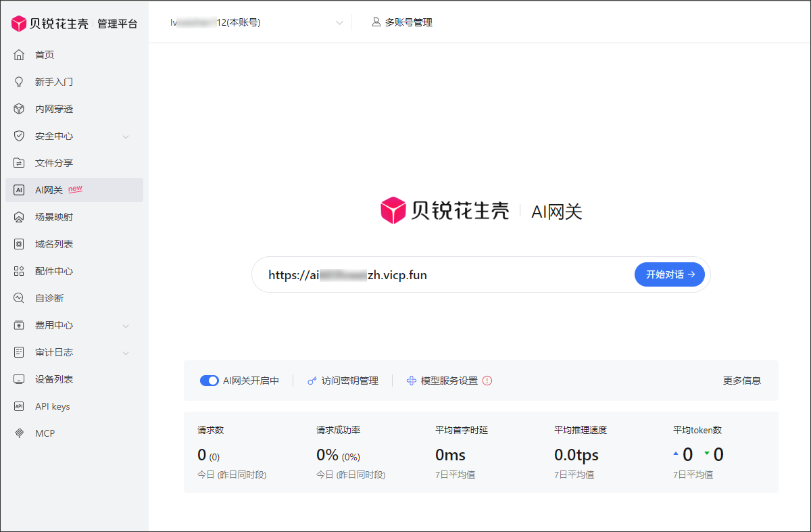Click the 0.0tps value under 平均推理速度

[576, 455]
